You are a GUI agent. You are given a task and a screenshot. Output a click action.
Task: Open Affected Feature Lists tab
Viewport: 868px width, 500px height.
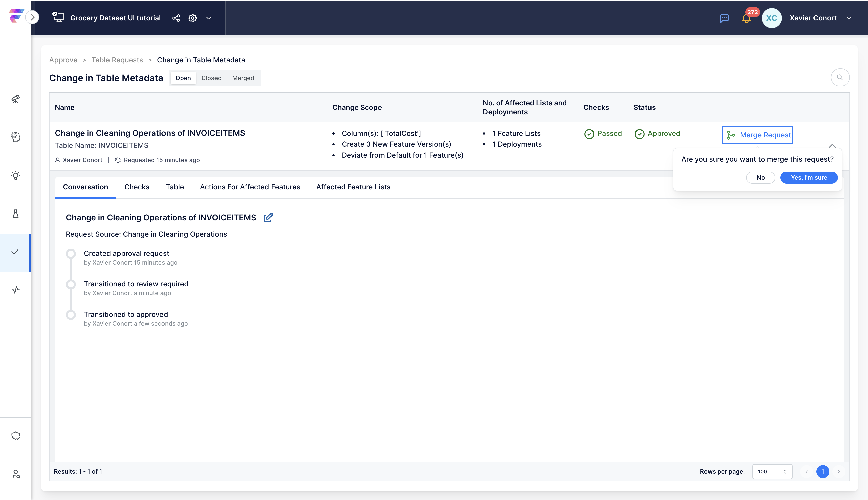click(x=353, y=187)
